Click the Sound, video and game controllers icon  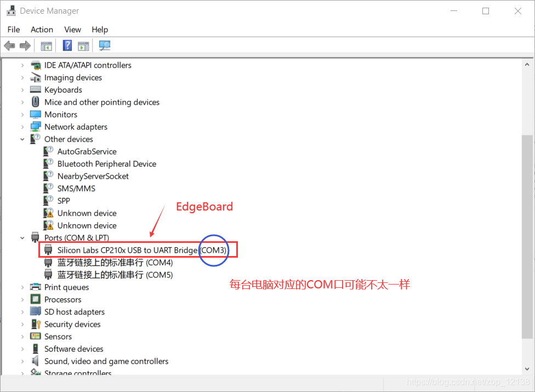[x=35, y=361]
